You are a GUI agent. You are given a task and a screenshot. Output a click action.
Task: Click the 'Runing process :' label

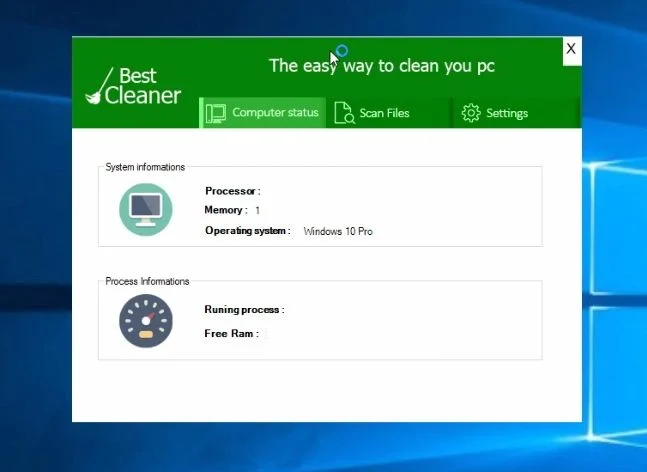[x=244, y=309]
